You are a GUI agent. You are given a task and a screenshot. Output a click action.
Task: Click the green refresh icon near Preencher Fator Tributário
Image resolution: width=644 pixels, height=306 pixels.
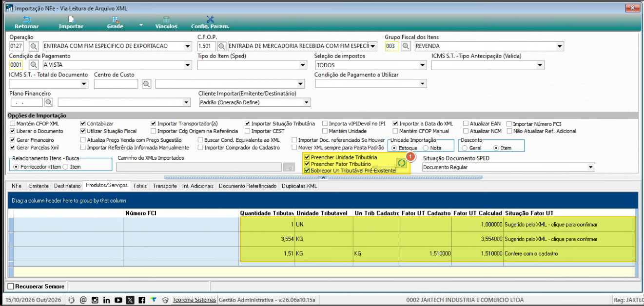click(401, 163)
